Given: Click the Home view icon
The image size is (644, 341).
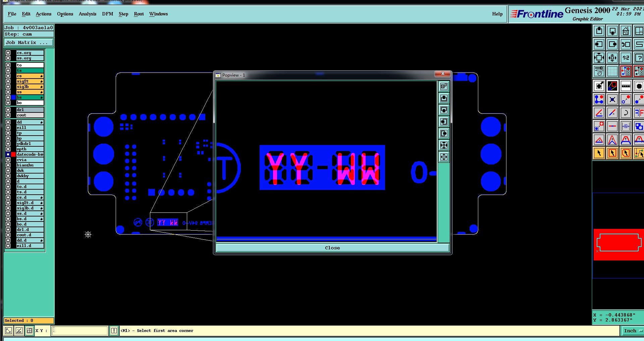Looking at the screenshot, I should click(x=626, y=31).
